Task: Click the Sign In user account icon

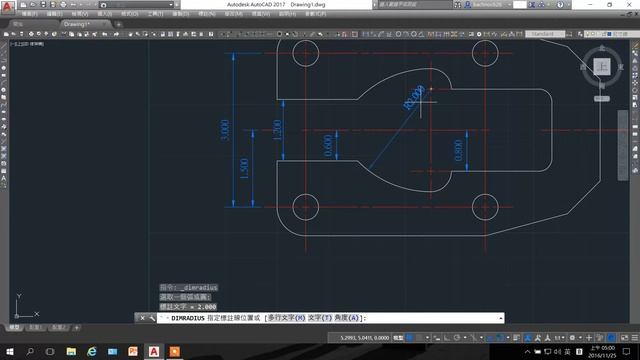Action: click(467, 5)
